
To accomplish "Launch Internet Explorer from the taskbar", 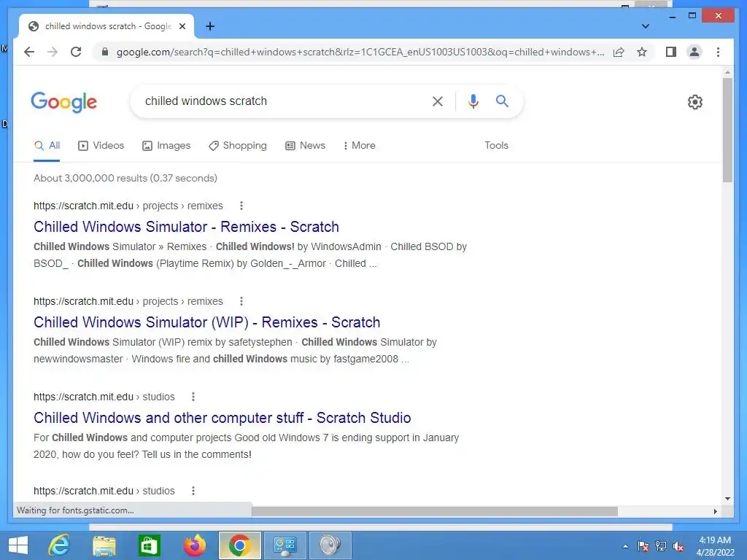I will tap(60, 545).
